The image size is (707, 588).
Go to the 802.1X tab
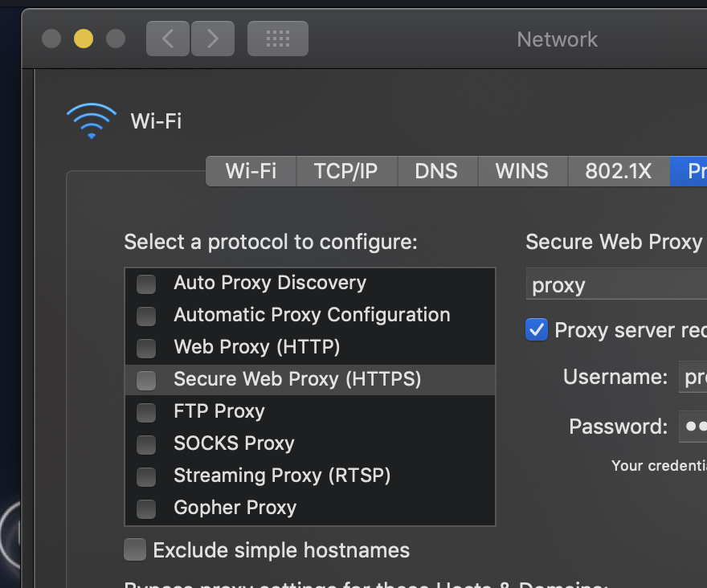pyautogui.click(x=618, y=171)
